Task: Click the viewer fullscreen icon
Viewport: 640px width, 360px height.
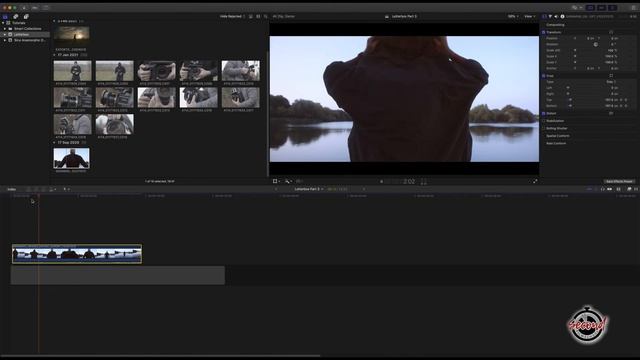Action: (x=535, y=181)
